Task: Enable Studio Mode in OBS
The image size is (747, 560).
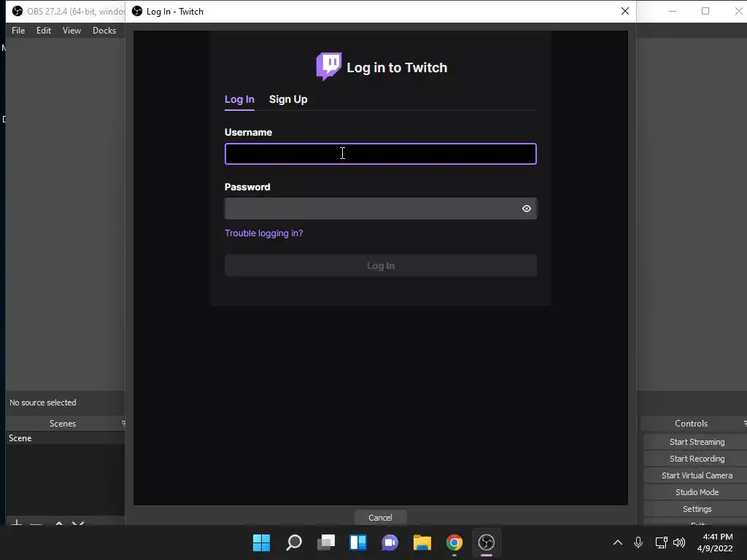Action: pos(697,492)
